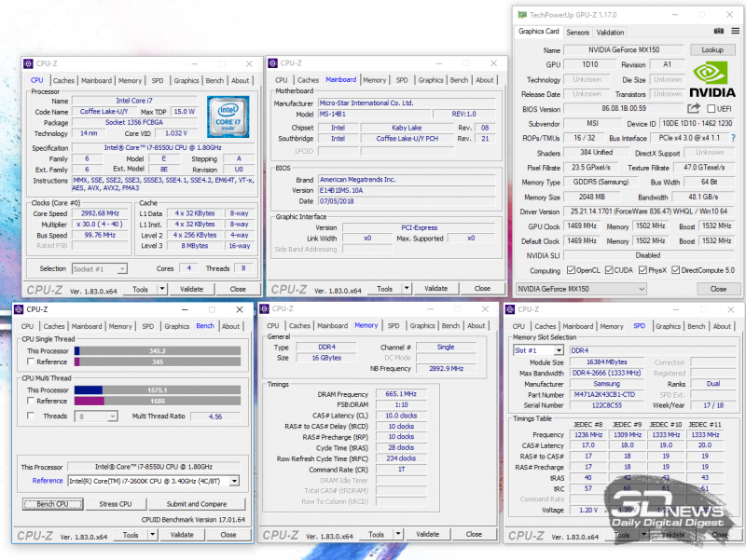This screenshot has width=746, height=560.
Task: Click the Bench CPU button
Action: (52, 504)
